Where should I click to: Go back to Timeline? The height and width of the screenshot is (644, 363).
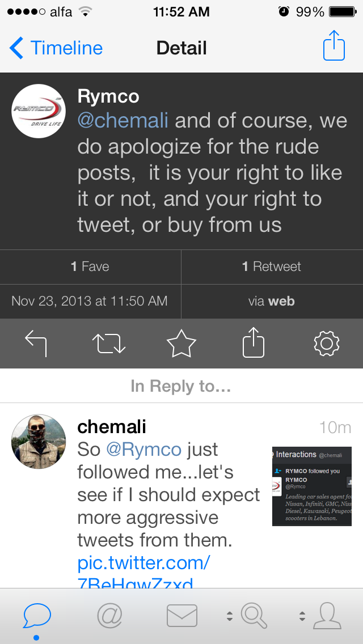[x=56, y=48]
